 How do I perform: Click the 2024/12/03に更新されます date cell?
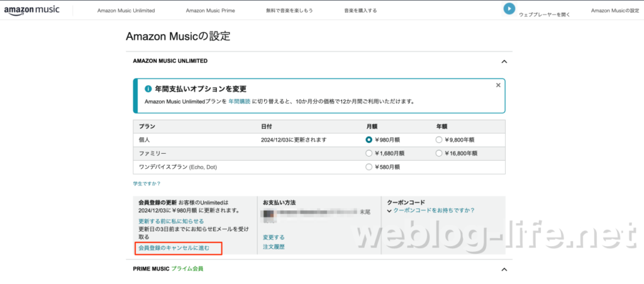click(294, 140)
